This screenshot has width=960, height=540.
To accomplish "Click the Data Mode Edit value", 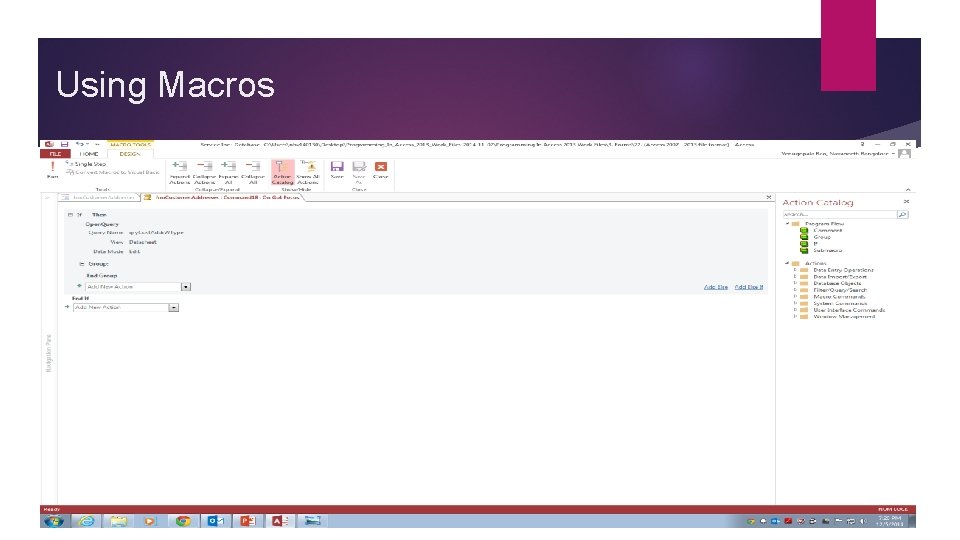I will tap(134, 252).
